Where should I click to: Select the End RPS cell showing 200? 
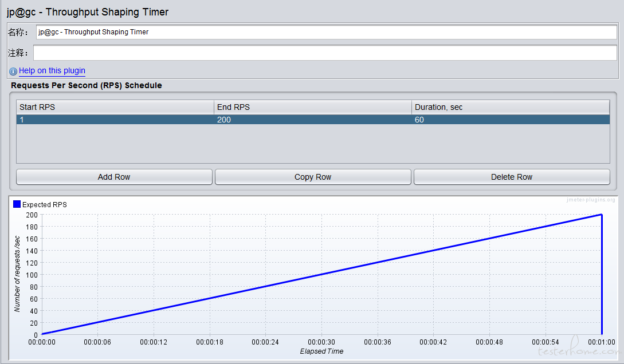coord(312,120)
